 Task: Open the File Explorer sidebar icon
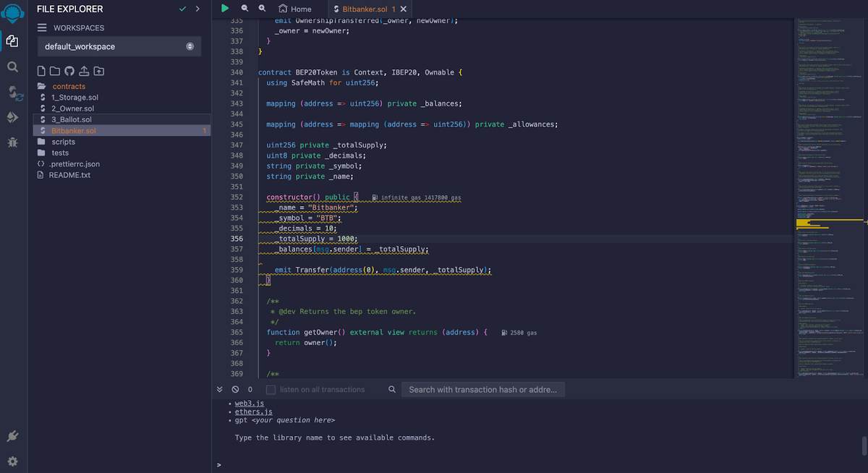click(x=12, y=41)
